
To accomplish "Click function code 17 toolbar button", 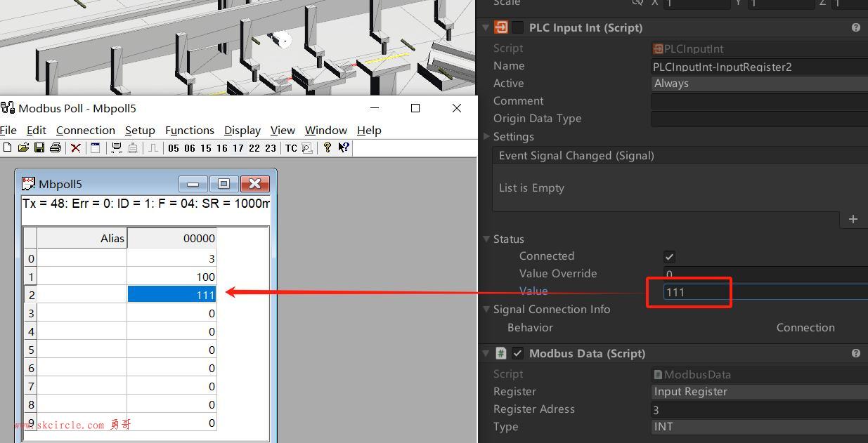I will pos(238,148).
